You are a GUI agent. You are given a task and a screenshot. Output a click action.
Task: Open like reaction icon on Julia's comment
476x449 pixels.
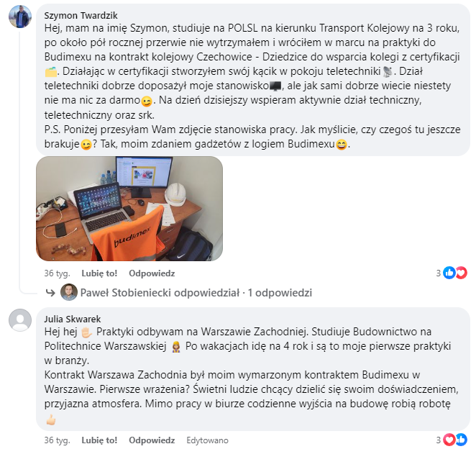461,440
